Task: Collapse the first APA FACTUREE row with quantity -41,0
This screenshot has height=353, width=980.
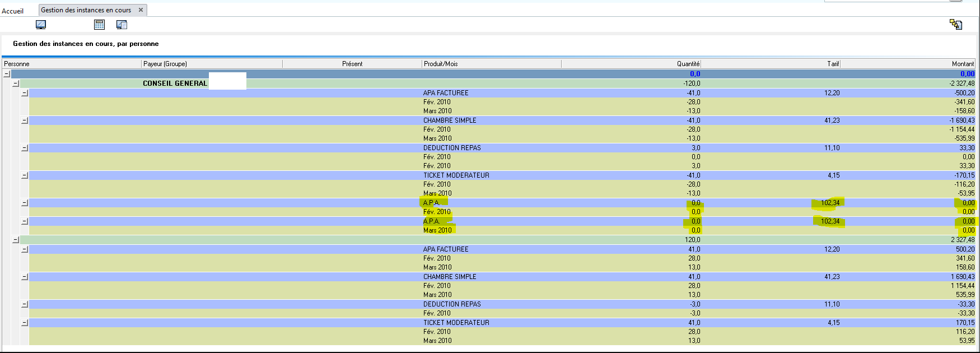Action: (x=25, y=93)
